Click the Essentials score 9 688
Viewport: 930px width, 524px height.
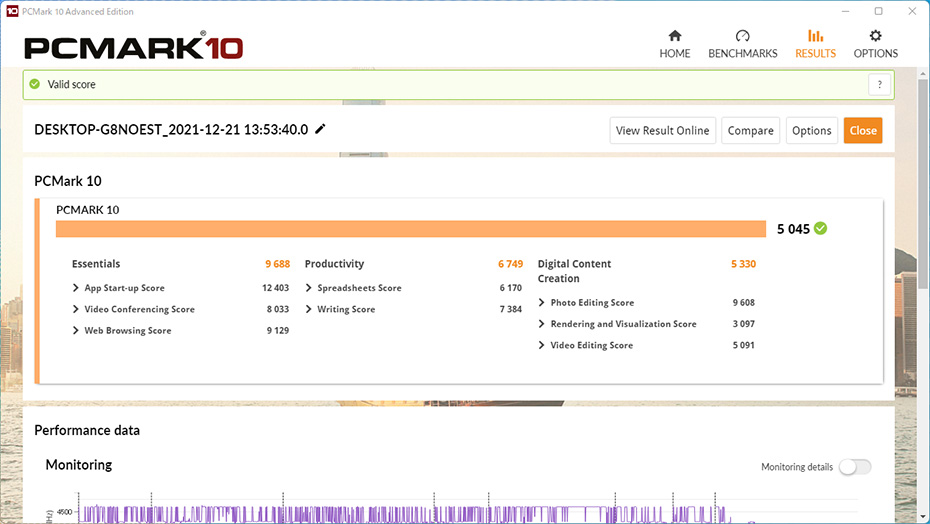278,264
